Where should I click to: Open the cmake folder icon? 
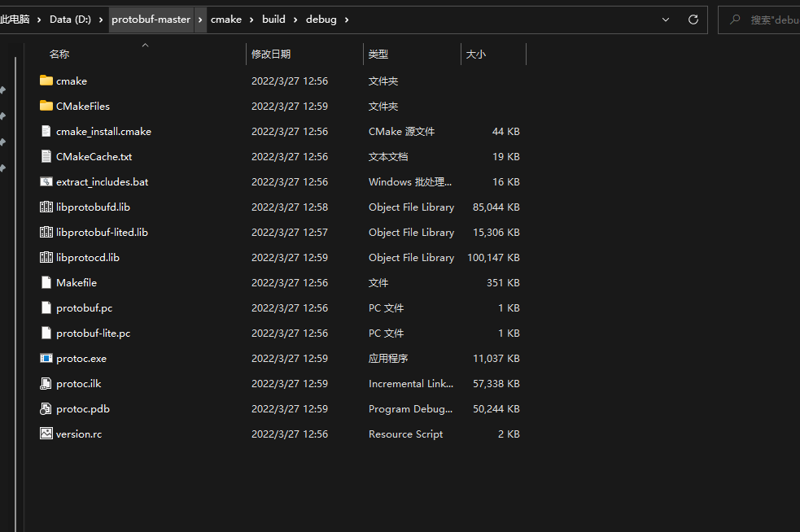46,81
